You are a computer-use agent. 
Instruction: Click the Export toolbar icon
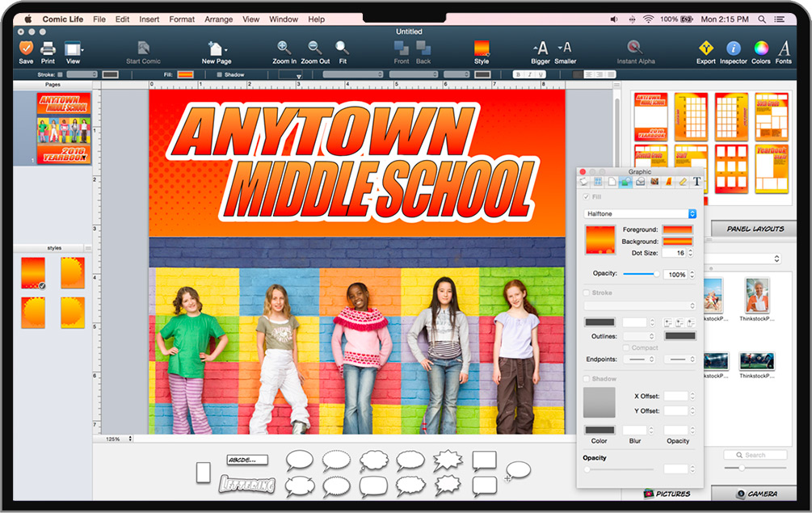(705, 48)
